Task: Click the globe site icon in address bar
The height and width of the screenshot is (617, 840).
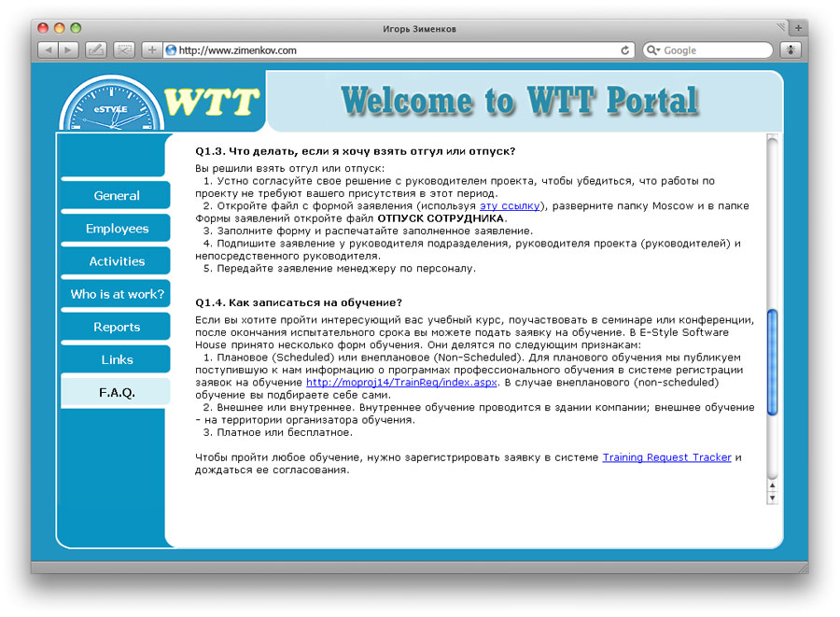Action: pyautogui.click(x=171, y=49)
